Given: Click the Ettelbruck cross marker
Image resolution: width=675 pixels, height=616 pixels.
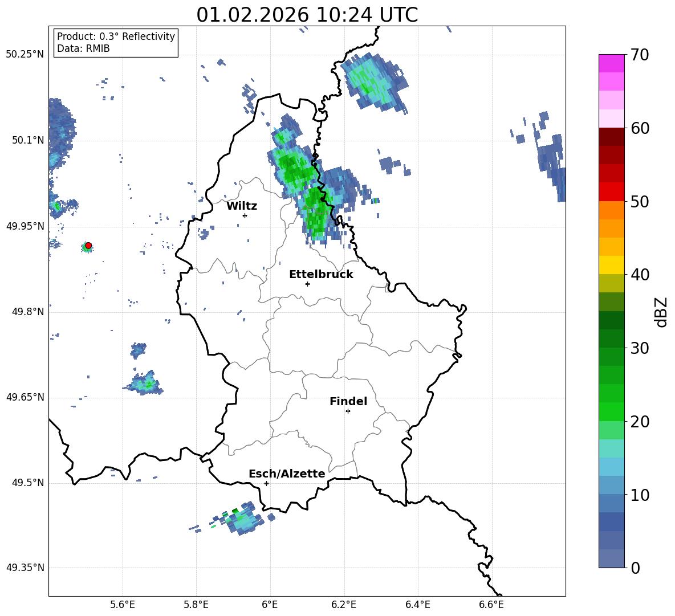Looking at the screenshot, I should click(307, 284).
